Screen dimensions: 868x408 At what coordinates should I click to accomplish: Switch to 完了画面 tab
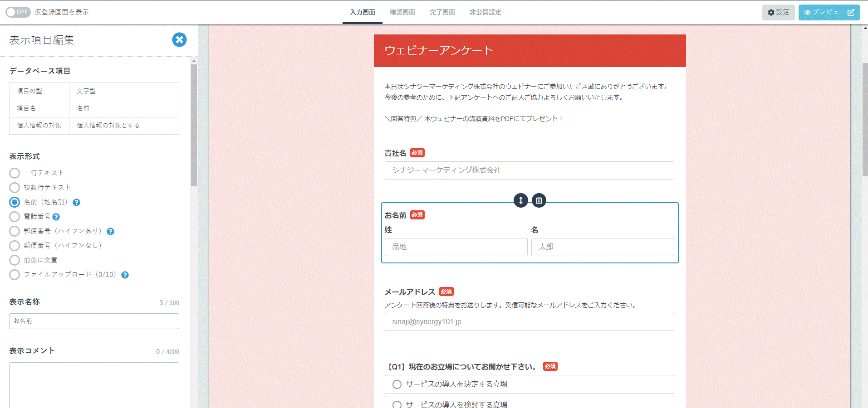[x=442, y=12]
